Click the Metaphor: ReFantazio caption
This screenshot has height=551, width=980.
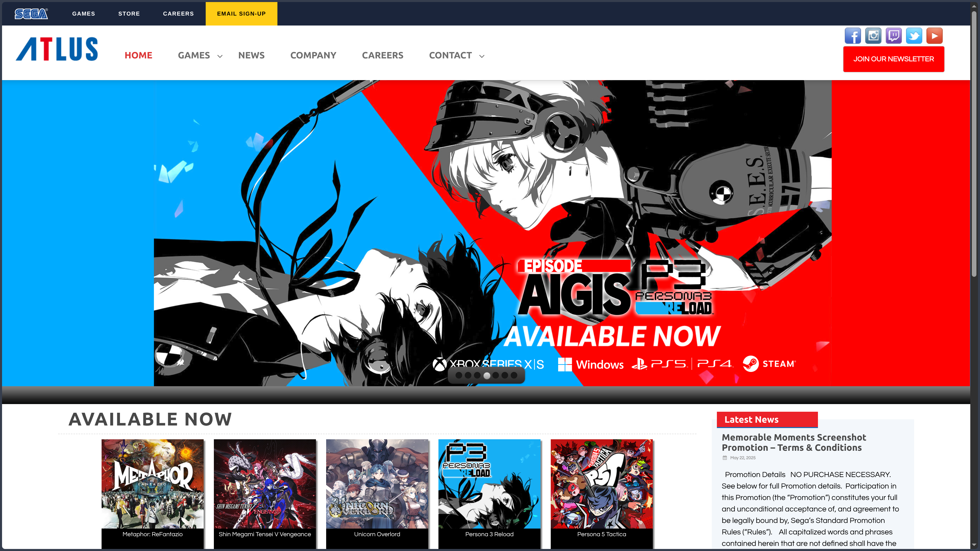[153, 534]
